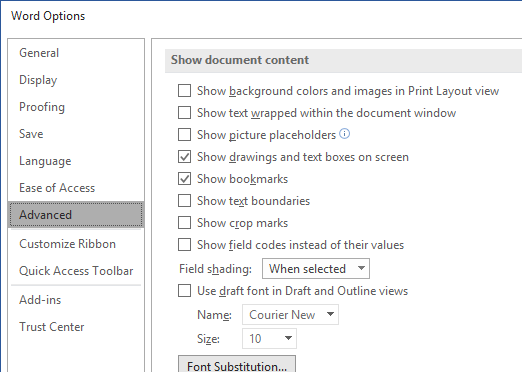Turn on Show text boundaries
The image size is (522, 372).
click(184, 201)
